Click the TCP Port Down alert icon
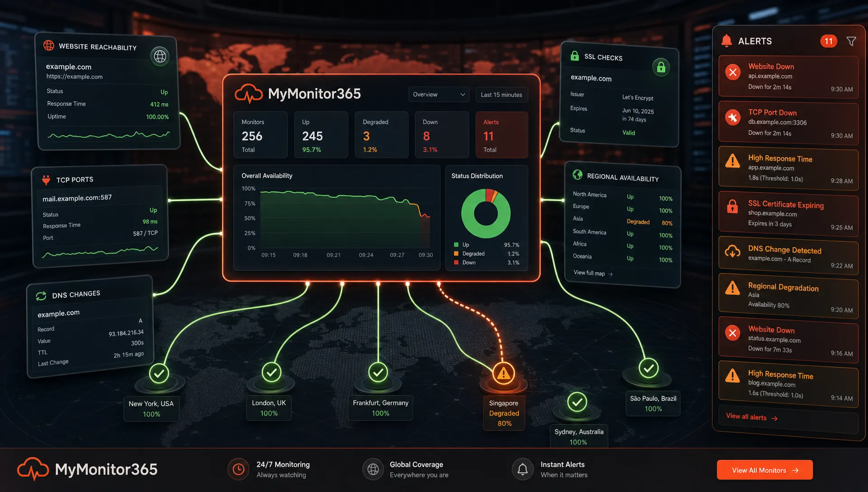The height and width of the screenshot is (492, 868). tap(733, 118)
